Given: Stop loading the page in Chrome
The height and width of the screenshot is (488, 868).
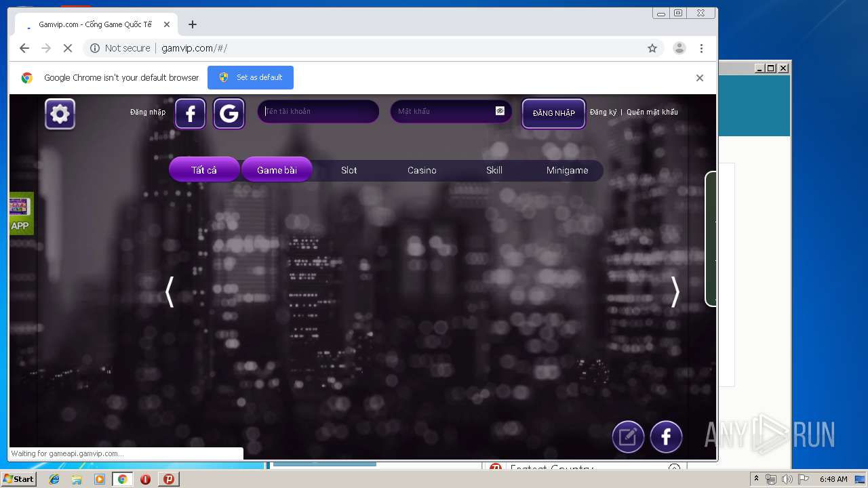Looking at the screenshot, I should coord(68,48).
